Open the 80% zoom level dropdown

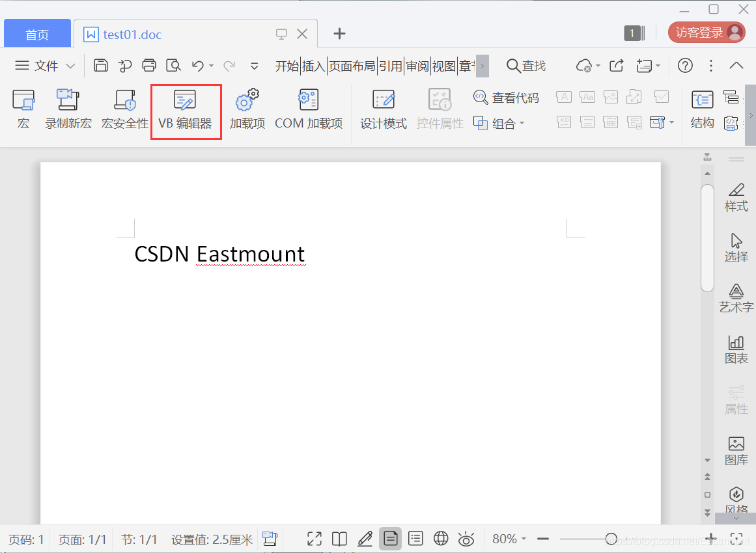click(509, 539)
